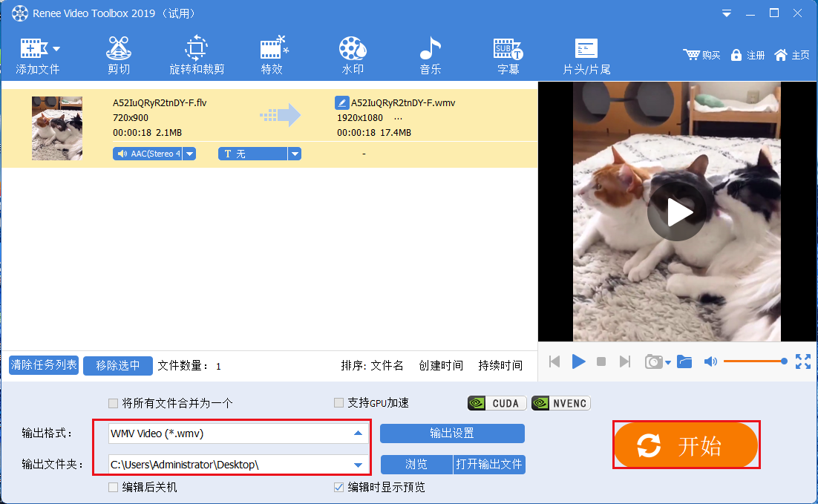Click 注册 in the top menu
Viewport: 818px width, 504px height.
click(x=747, y=55)
